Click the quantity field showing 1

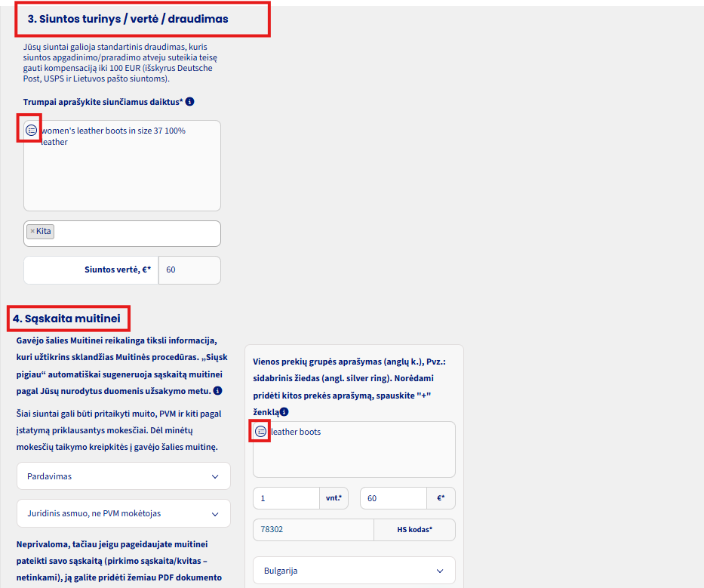click(x=286, y=498)
